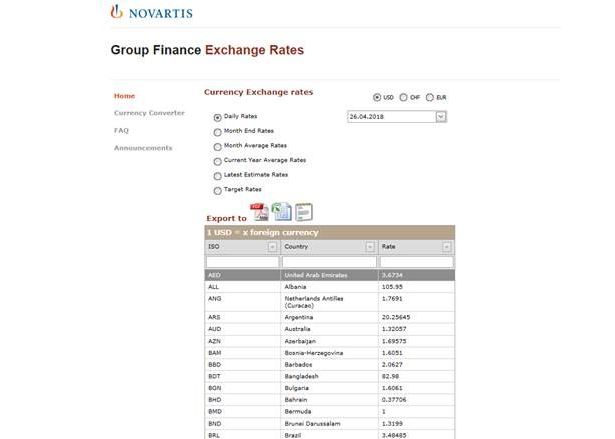Click the Barbados country cell
Screen dimensions: 615x439
pyautogui.click(x=329, y=364)
